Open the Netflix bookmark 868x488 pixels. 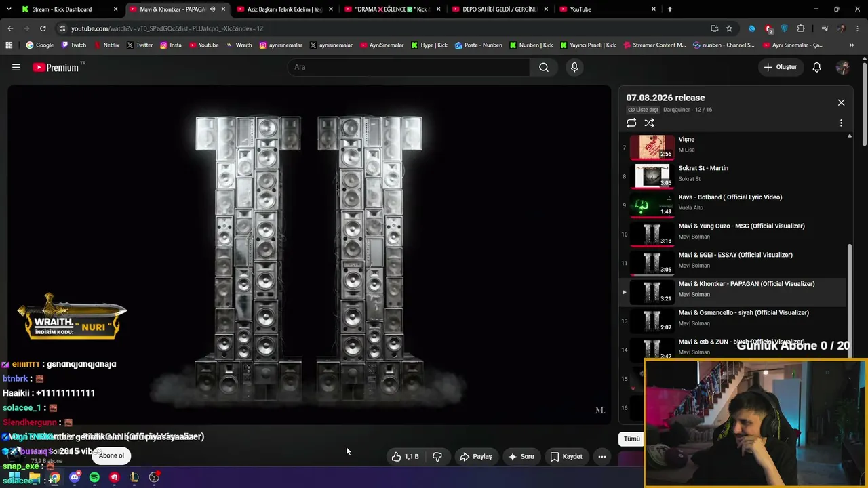[x=106, y=45]
